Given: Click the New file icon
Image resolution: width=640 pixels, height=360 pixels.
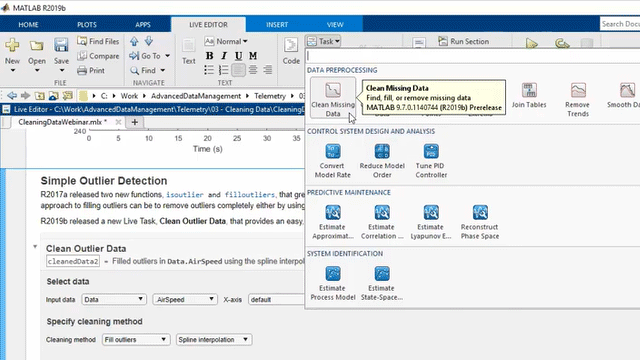Looking at the screenshot, I should click(x=12, y=45).
